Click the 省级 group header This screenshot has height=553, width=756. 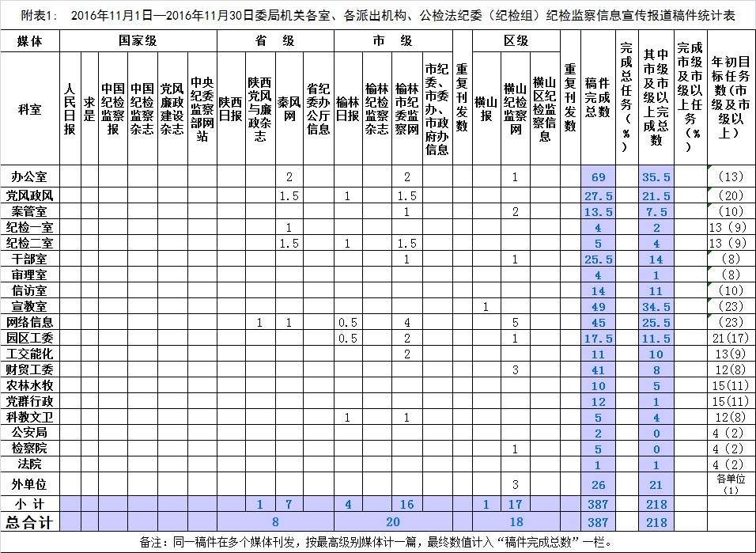(275, 41)
